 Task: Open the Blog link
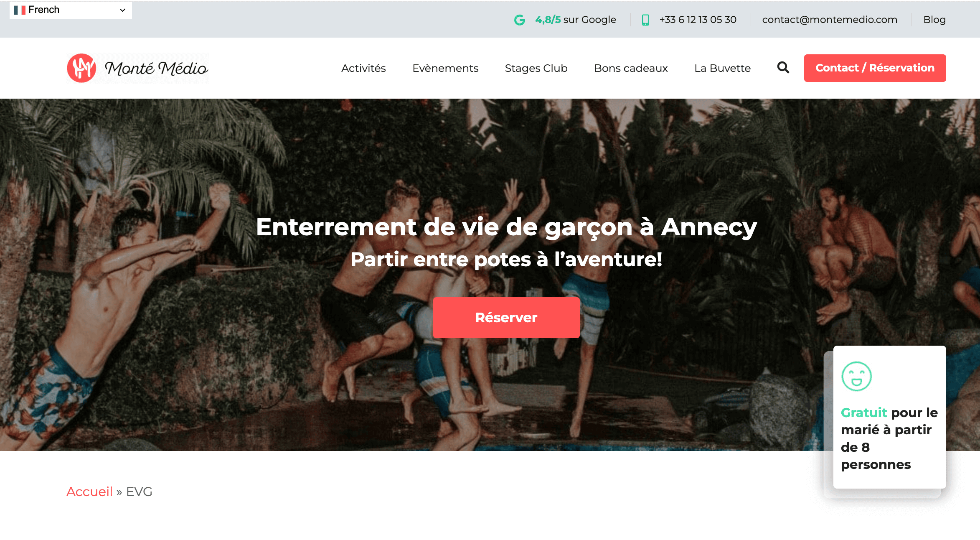(x=934, y=20)
